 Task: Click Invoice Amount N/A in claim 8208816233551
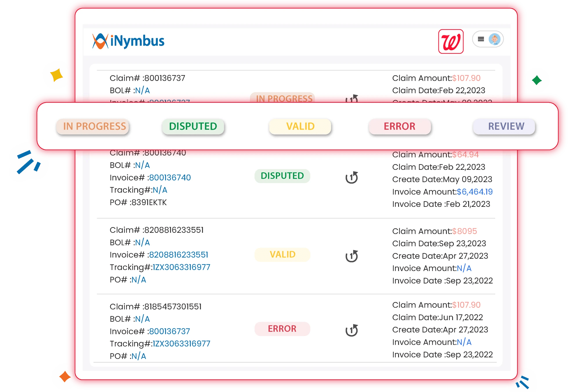(464, 268)
